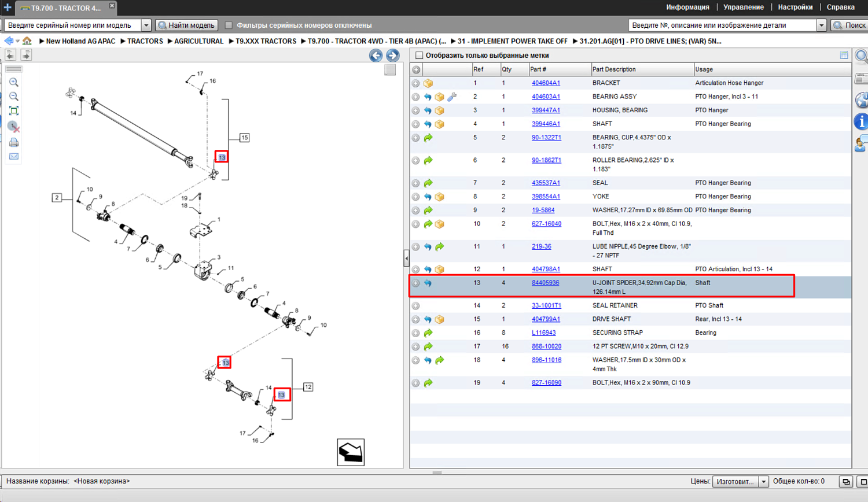This screenshot has width=868, height=502.
Task: Click the previous page icon above the diagram
Action: [x=10, y=55]
